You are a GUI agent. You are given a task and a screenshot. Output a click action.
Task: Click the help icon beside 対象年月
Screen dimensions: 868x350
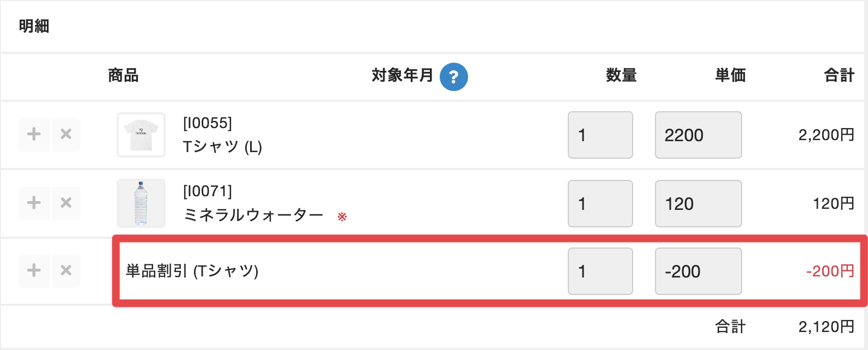tap(453, 77)
